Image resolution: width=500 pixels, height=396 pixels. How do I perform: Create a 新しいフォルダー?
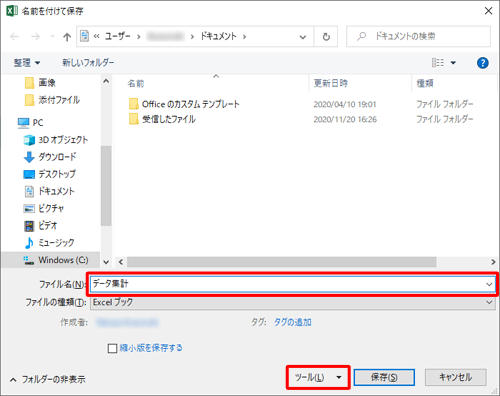88,63
